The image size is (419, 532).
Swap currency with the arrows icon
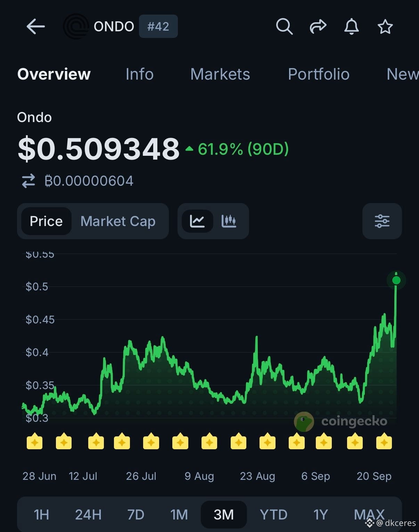pos(28,181)
